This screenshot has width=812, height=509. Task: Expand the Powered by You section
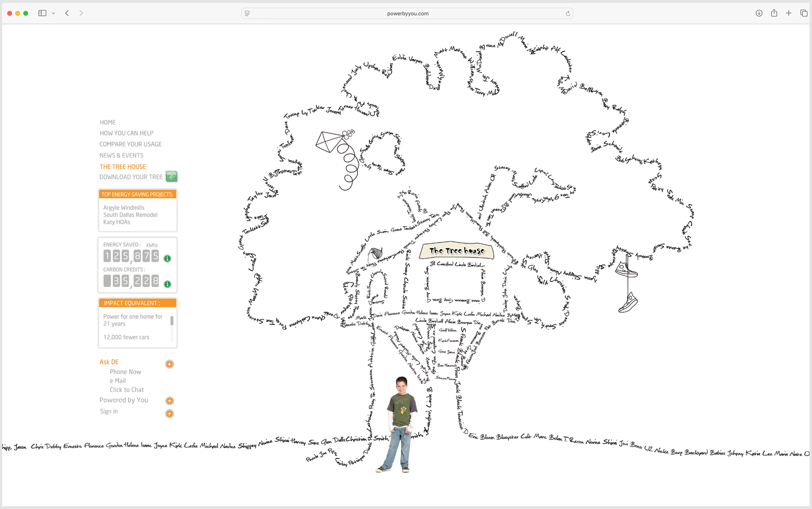click(169, 401)
